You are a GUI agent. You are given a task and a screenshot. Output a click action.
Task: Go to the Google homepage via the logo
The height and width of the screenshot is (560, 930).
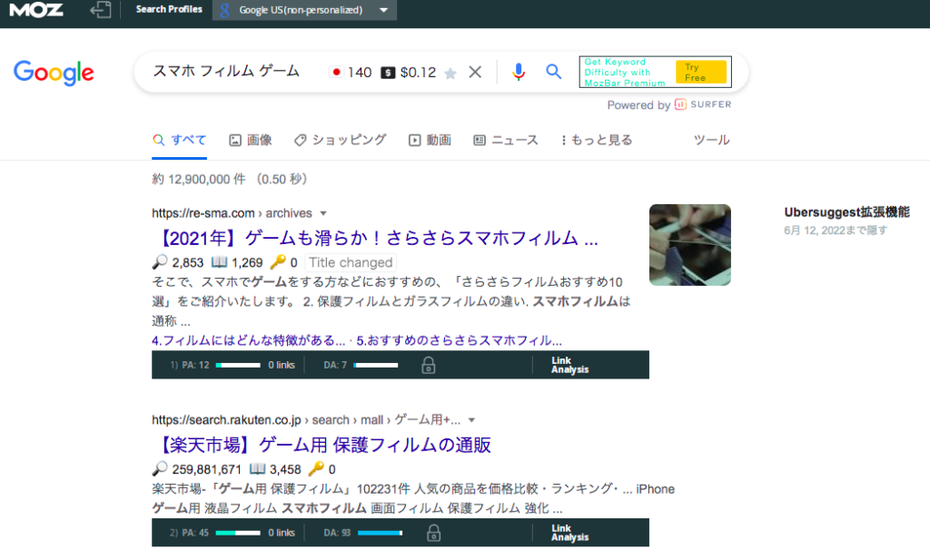(x=54, y=73)
